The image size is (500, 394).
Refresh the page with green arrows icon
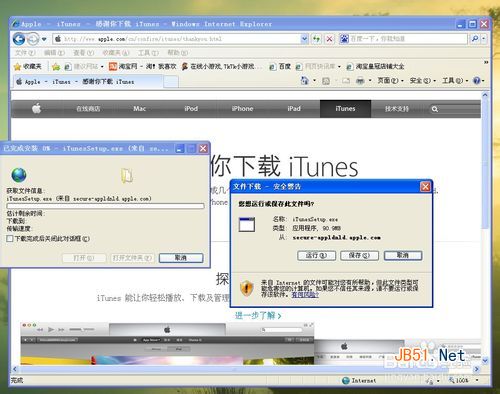tap(316, 39)
